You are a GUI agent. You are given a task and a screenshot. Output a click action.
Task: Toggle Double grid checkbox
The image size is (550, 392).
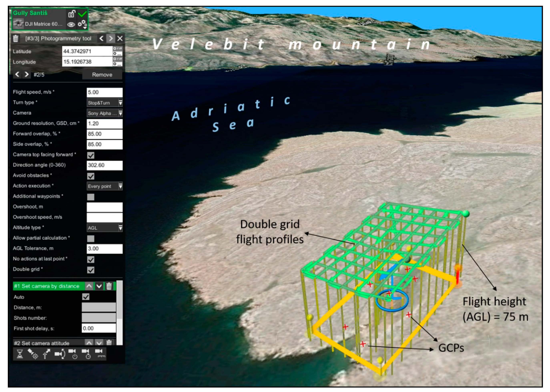[91, 270]
